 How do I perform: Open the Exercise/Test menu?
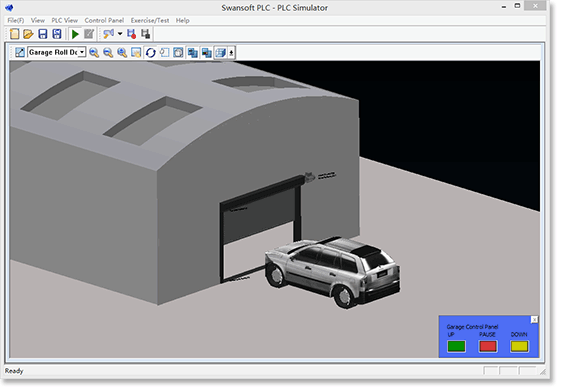[x=150, y=21]
